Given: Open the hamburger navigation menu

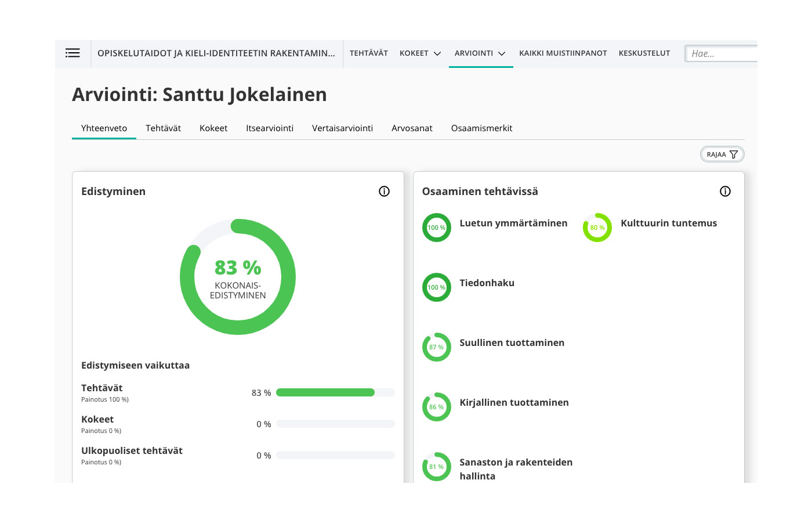Looking at the screenshot, I should [x=72, y=53].
